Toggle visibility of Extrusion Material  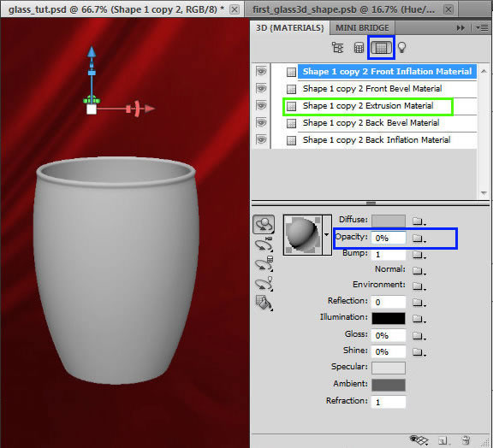click(x=261, y=105)
